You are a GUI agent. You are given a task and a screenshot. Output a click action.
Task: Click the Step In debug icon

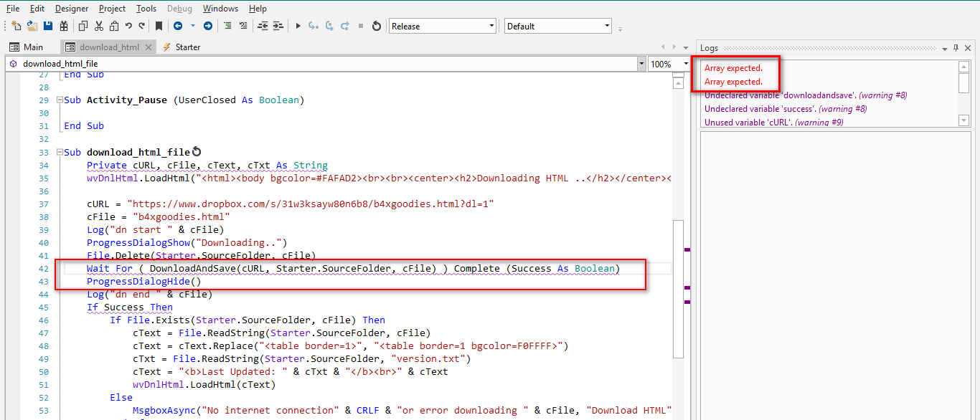click(314, 26)
